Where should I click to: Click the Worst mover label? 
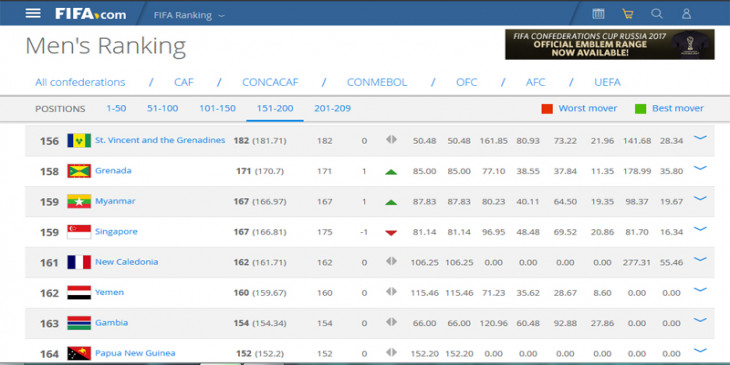click(x=588, y=108)
